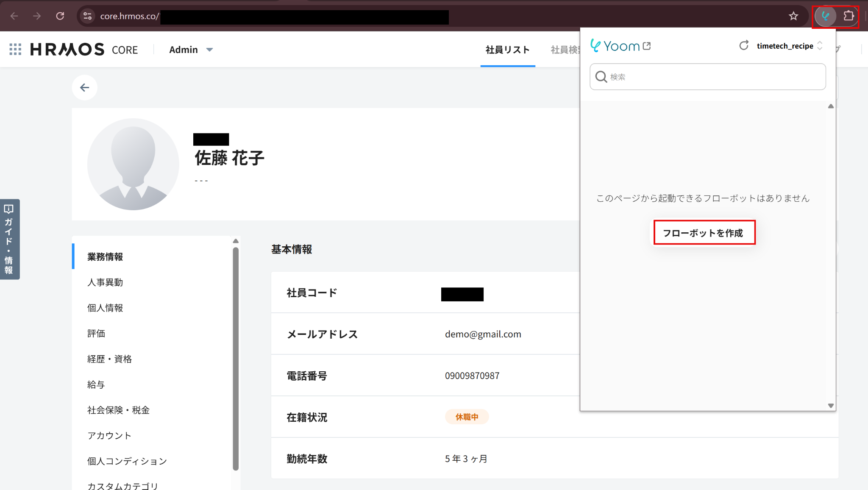
Task: Open the ガイド・情報 side panel
Action: coord(9,239)
